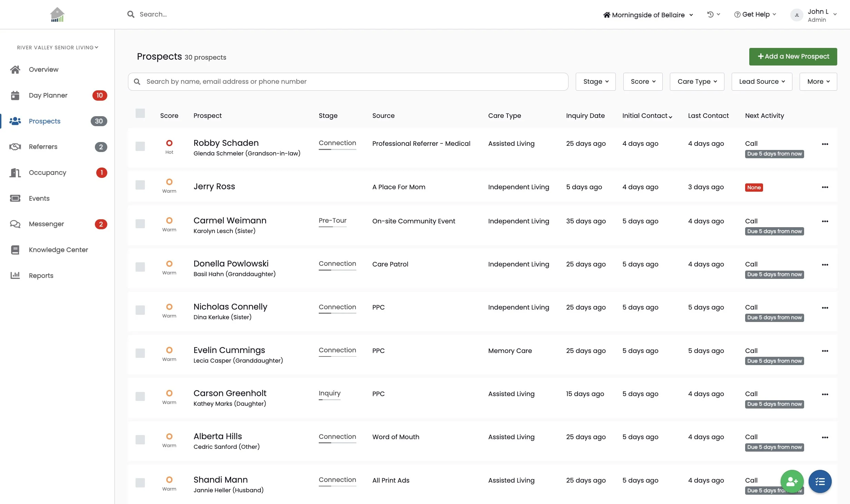Image resolution: width=850 pixels, height=504 pixels.
Task: Open the Score filter dropdown
Action: coord(643,82)
